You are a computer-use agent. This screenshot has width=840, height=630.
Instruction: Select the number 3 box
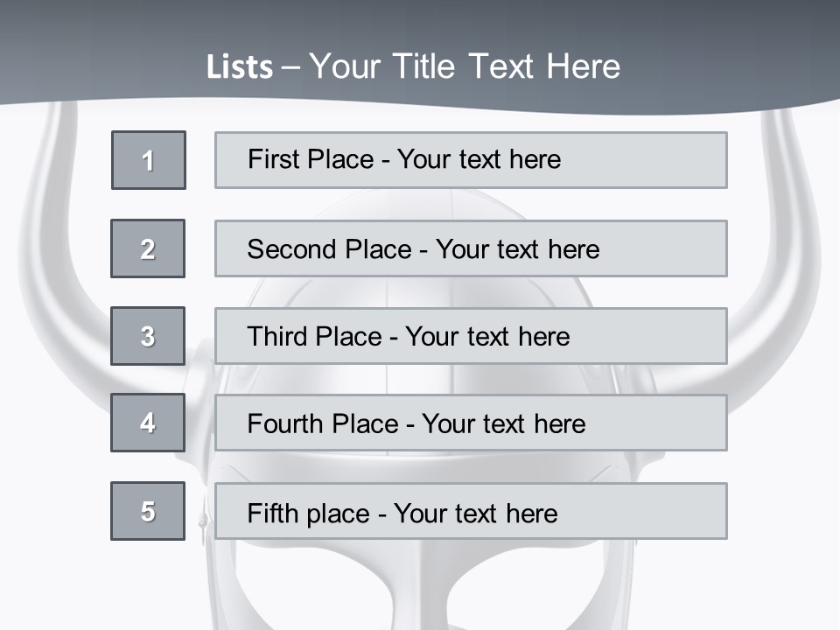pos(148,336)
